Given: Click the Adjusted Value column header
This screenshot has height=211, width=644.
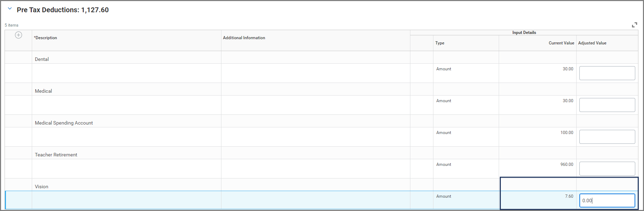Looking at the screenshot, I should [x=592, y=43].
